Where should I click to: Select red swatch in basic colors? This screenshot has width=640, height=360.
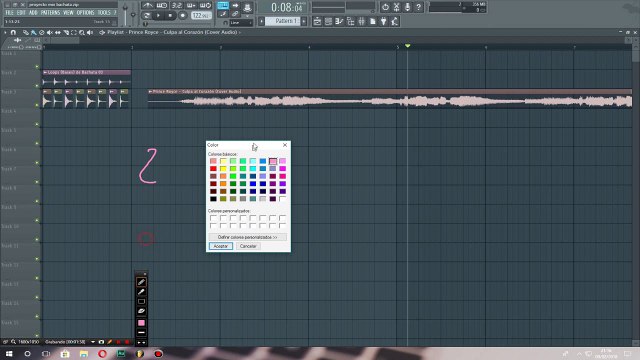click(x=213, y=169)
